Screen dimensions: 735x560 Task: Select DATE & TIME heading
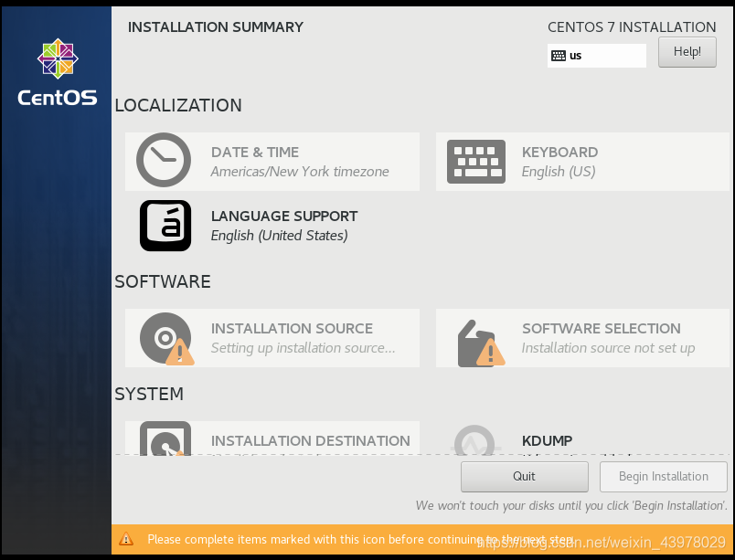click(254, 153)
